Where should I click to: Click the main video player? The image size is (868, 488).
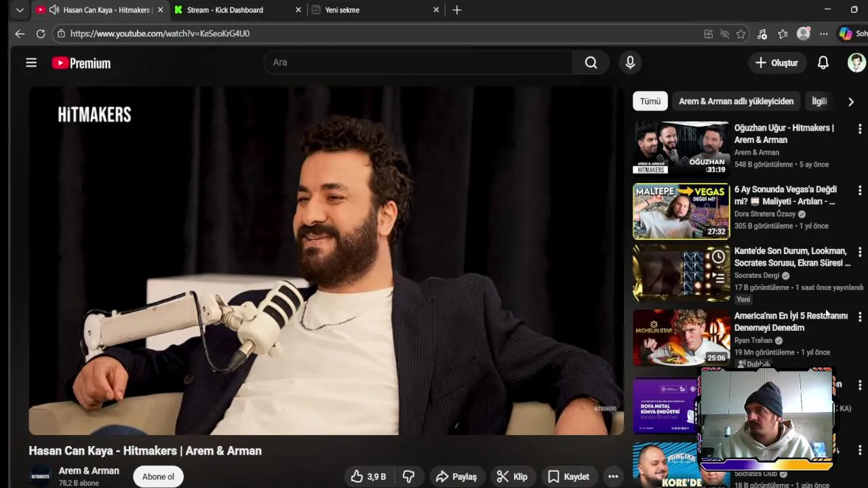(x=326, y=261)
